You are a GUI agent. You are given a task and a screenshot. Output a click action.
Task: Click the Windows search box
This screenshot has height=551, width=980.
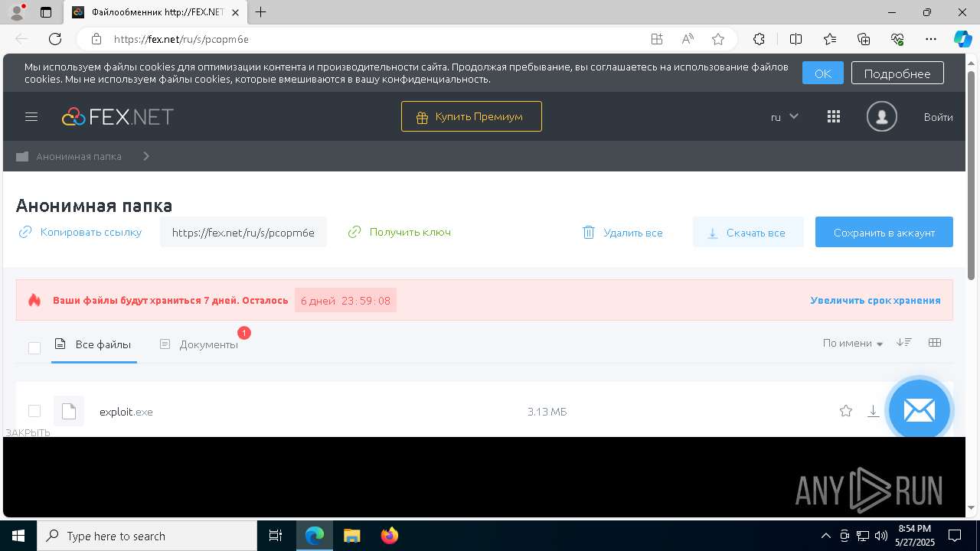[x=147, y=536]
